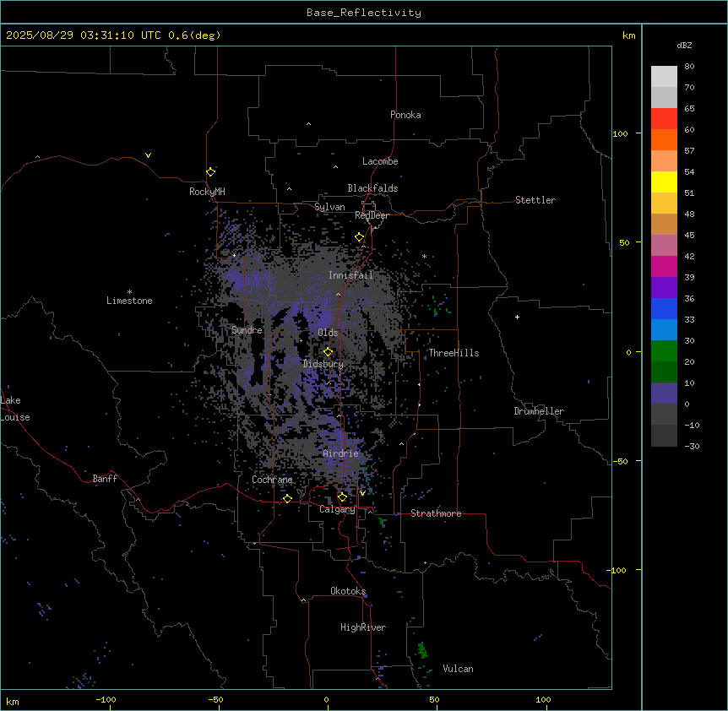The image size is (728, 711).
Task: Click the yellow diamond marker below Cochrane
Action: tap(287, 498)
